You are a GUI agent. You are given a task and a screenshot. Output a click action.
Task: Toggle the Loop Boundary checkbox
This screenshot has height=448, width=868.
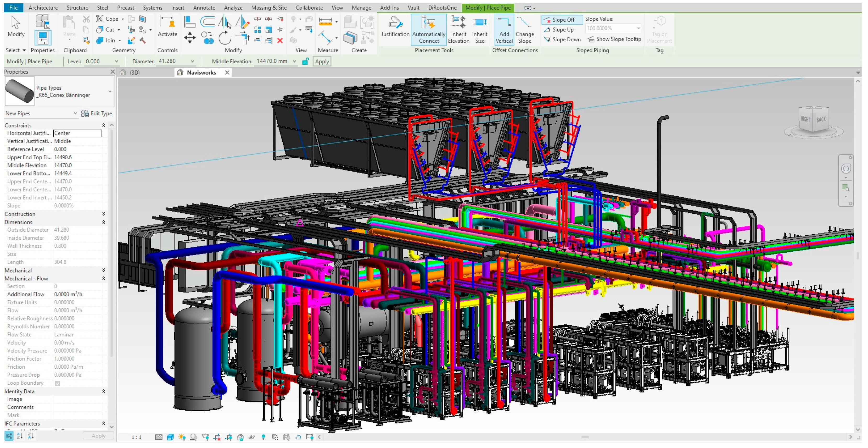point(58,383)
